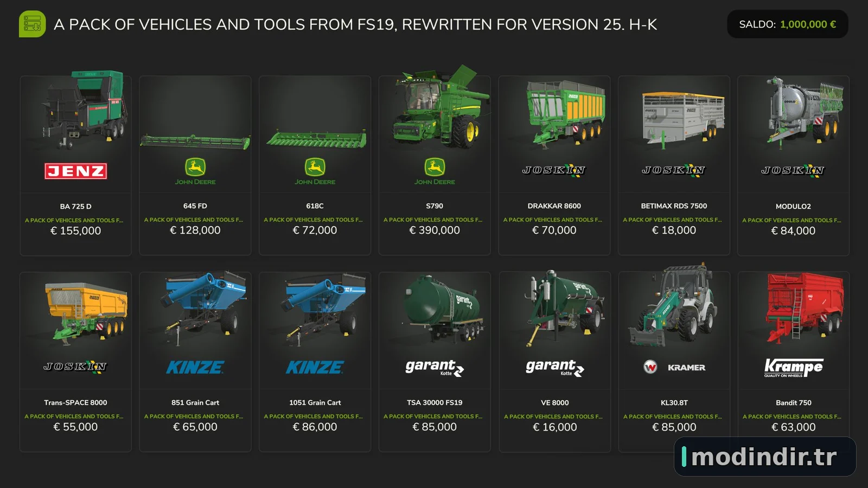Click the € 155,000 price

click(75, 231)
